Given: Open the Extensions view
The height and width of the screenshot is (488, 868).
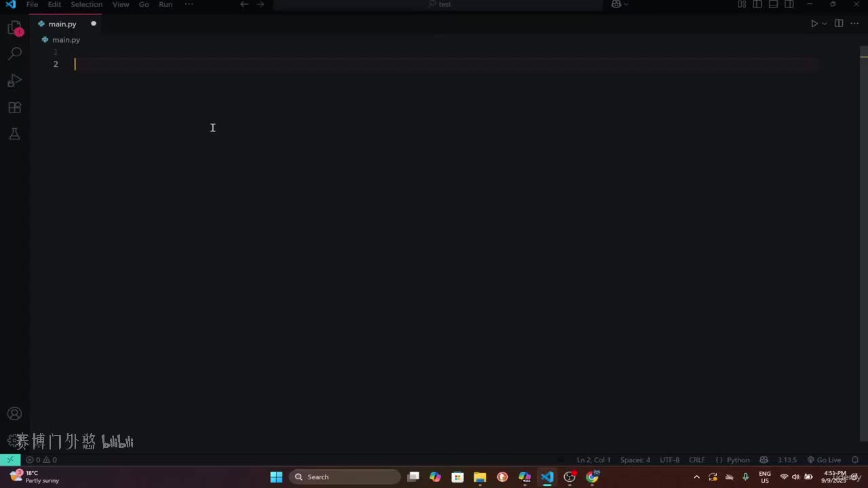Looking at the screenshot, I should (x=14, y=107).
